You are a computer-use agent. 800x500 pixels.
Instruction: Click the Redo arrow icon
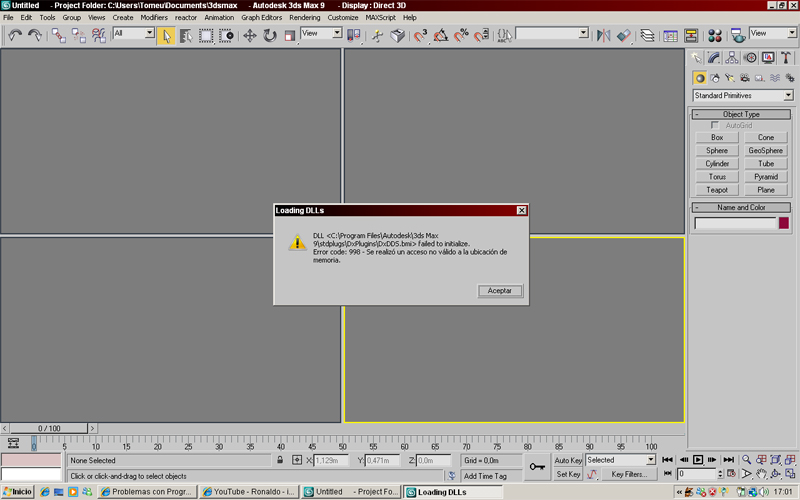(x=35, y=35)
